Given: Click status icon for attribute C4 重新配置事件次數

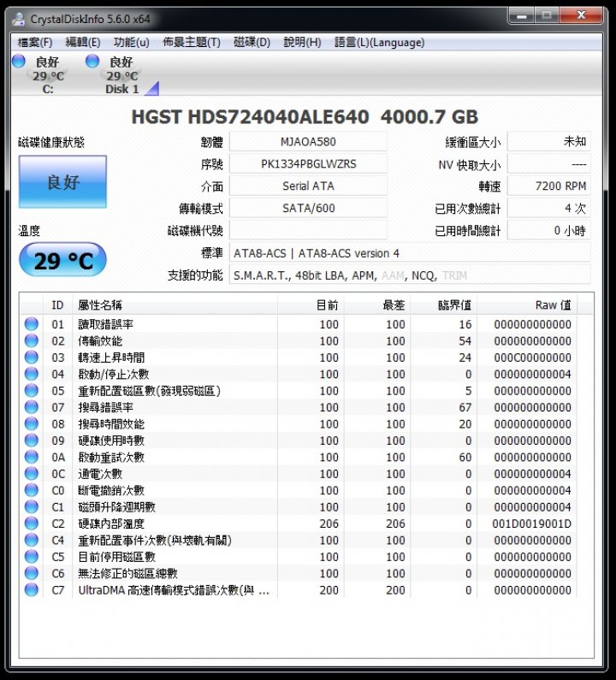Looking at the screenshot, I should (x=32, y=540).
